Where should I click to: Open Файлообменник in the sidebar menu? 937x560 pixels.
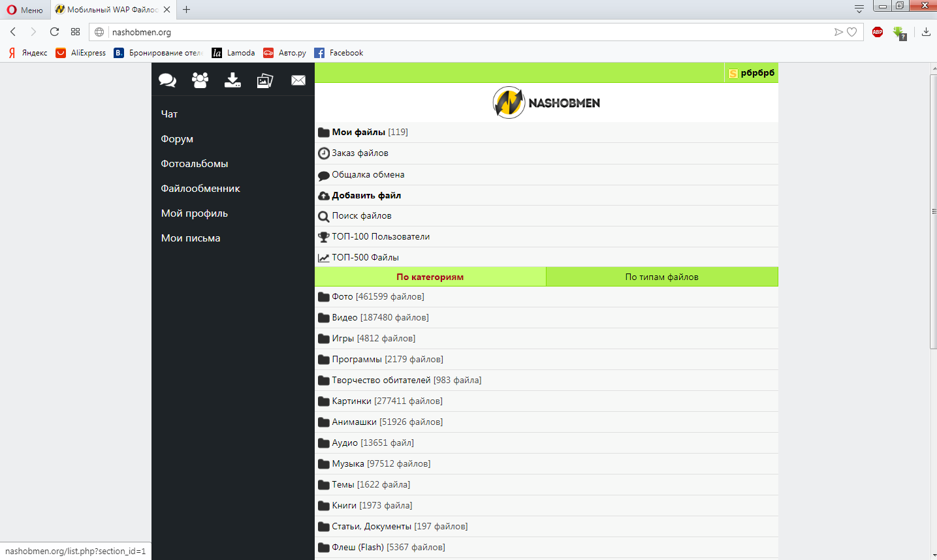pos(200,189)
